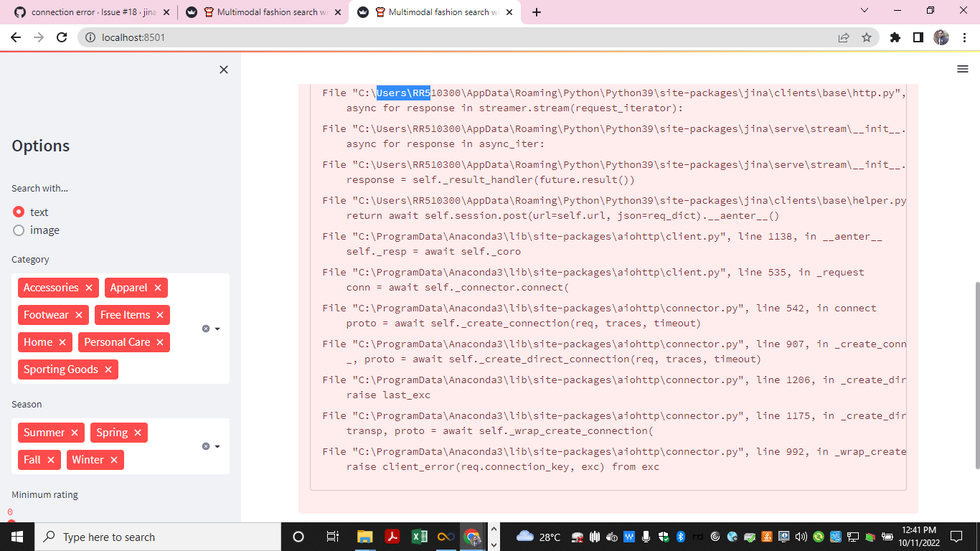Open File Explorer from taskbar

tap(365, 537)
